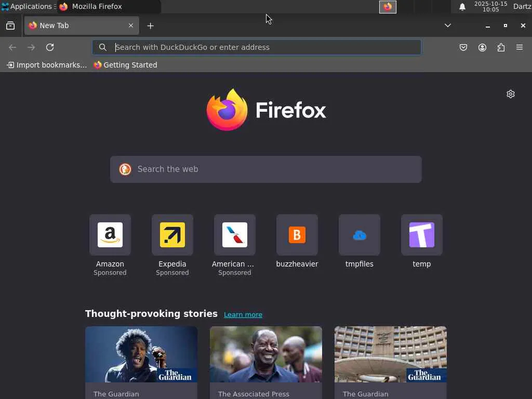
Task: Go back with the back arrow
Action: pos(12,47)
